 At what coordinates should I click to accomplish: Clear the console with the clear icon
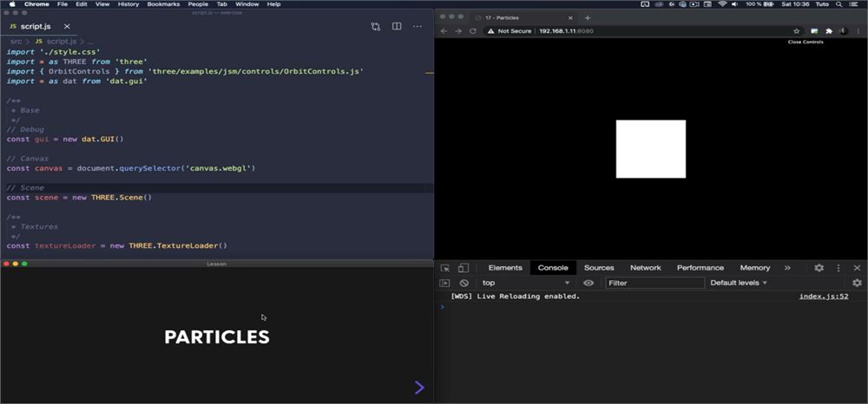tap(464, 283)
